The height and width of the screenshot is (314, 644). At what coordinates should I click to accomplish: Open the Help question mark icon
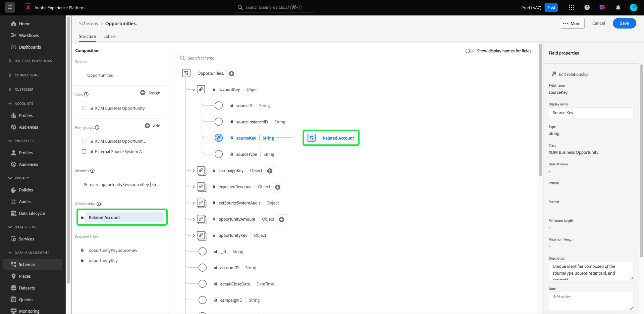pos(587,7)
